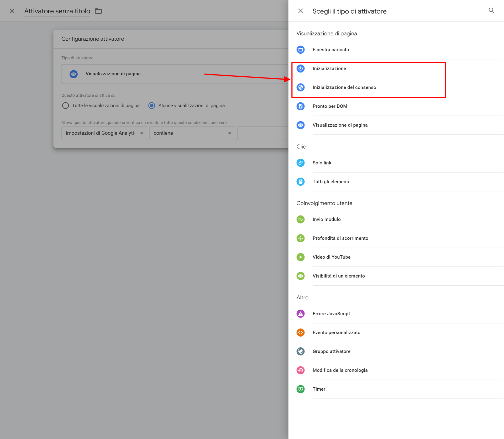Image resolution: width=504 pixels, height=439 pixels.
Task: Select the Video di YouTube play icon
Action: coord(301,257)
